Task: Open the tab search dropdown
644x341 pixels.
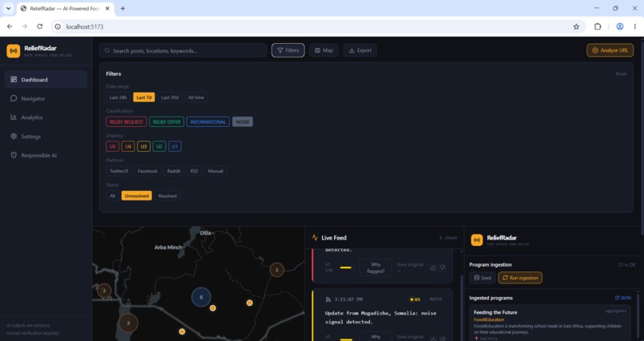Action: pyautogui.click(x=8, y=8)
